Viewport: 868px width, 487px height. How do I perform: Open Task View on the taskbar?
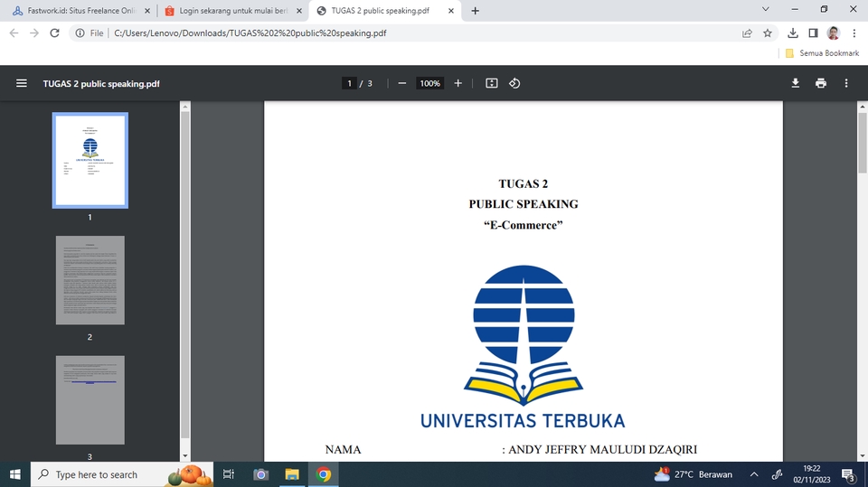coord(228,474)
